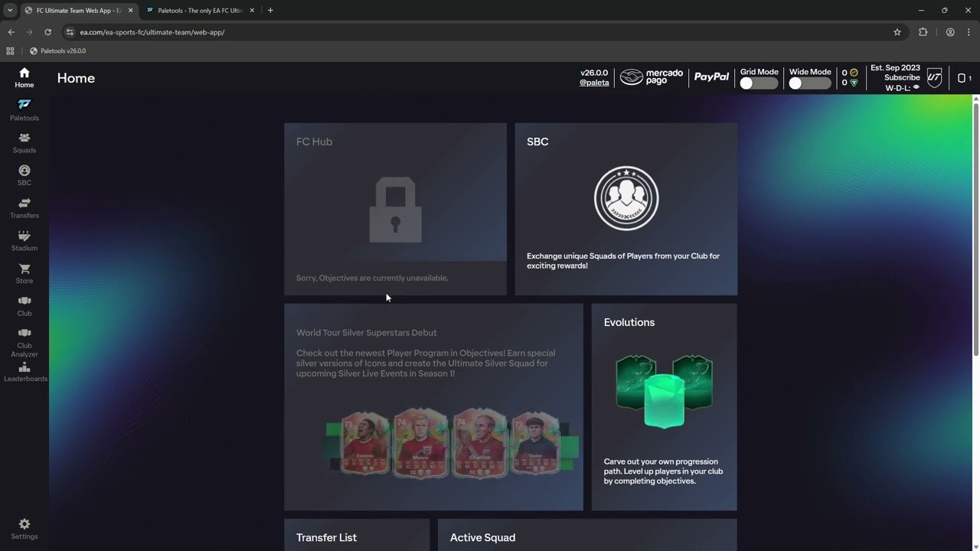
Task: Open Chrome three-dot menu
Action: point(969,32)
